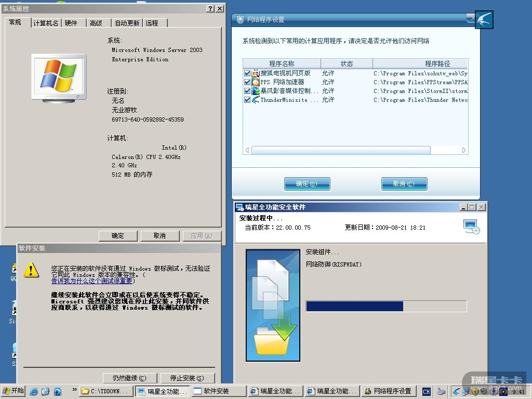This screenshot has height=399, width=532.
Task: Click the 瑞星 installation progress bar
Action: [x=386, y=306]
